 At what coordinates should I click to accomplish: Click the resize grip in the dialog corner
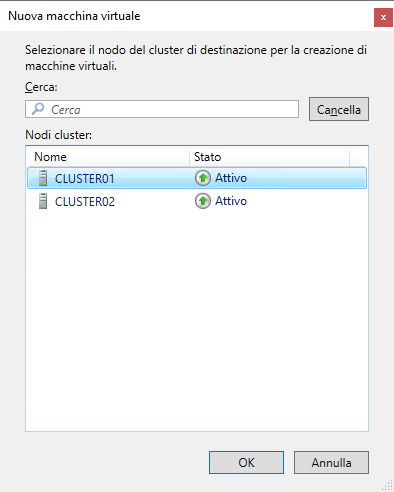click(x=387, y=485)
